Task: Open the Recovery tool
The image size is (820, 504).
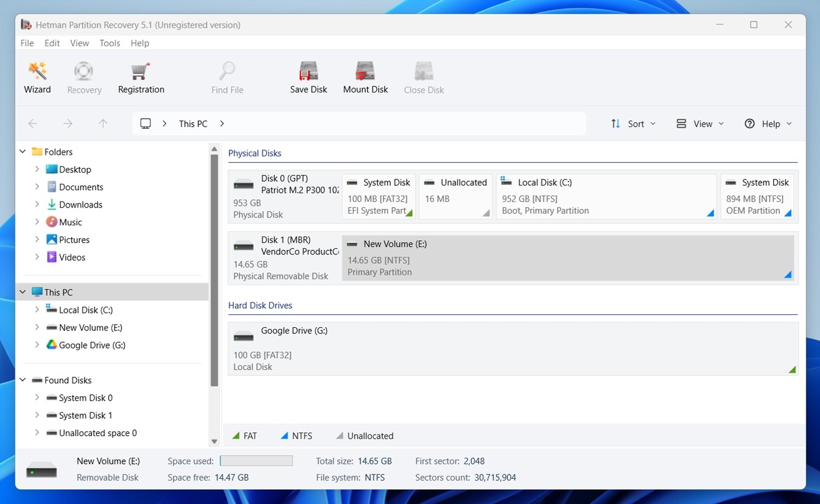Action: pos(84,77)
